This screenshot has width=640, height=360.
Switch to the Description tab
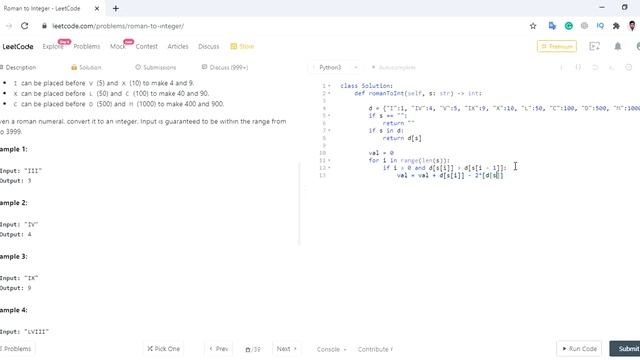point(18,67)
